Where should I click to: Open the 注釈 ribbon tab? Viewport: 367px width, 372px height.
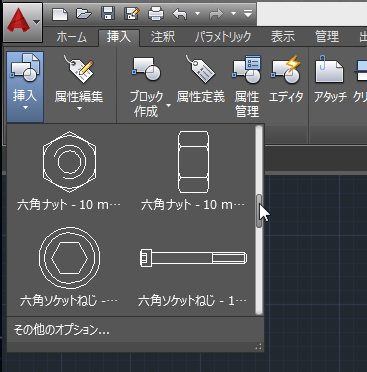[163, 37]
